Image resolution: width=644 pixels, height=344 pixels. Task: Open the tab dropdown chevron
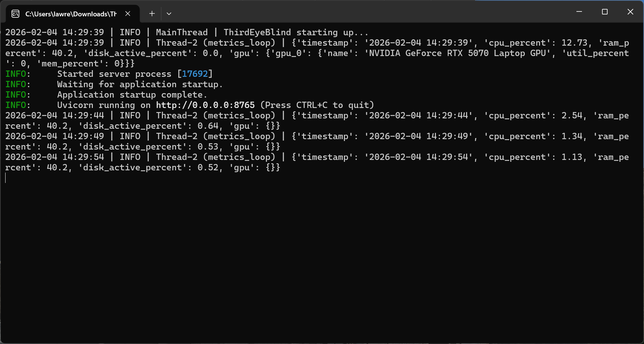click(x=169, y=14)
